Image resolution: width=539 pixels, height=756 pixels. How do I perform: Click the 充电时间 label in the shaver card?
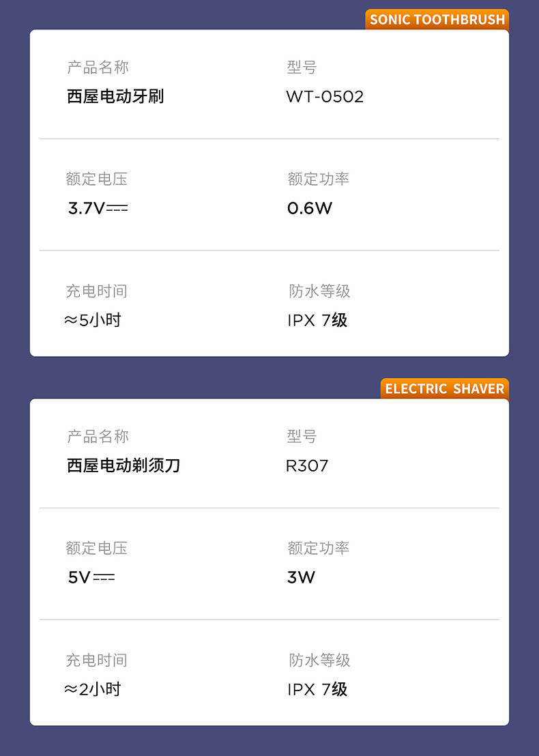97,660
